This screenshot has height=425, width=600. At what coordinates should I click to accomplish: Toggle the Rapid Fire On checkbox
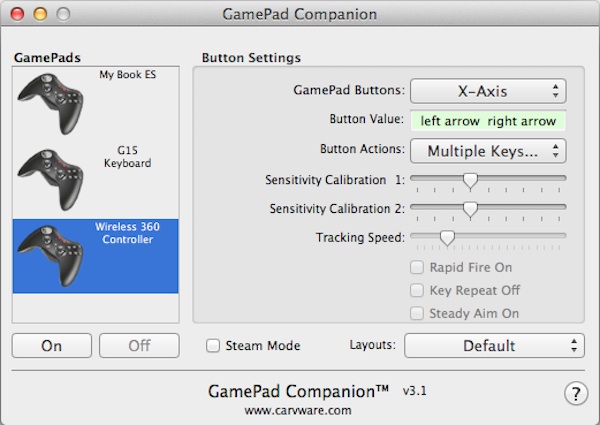click(417, 267)
